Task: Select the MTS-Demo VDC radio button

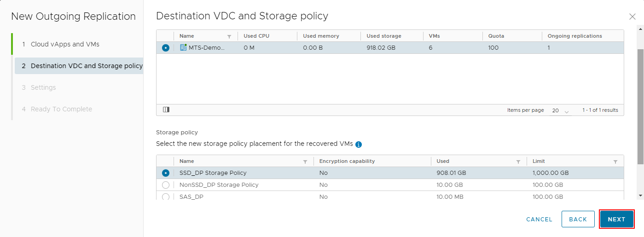Action: [166, 48]
